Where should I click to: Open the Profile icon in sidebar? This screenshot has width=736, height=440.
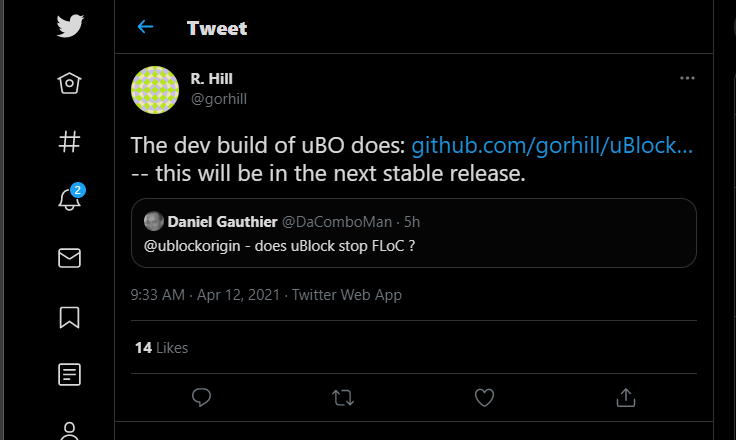[69, 430]
